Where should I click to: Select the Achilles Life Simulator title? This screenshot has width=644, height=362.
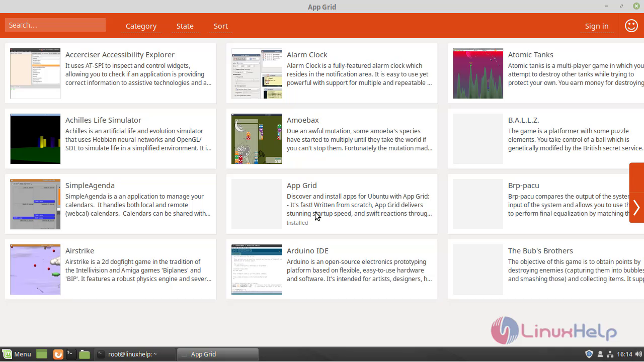[103, 120]
